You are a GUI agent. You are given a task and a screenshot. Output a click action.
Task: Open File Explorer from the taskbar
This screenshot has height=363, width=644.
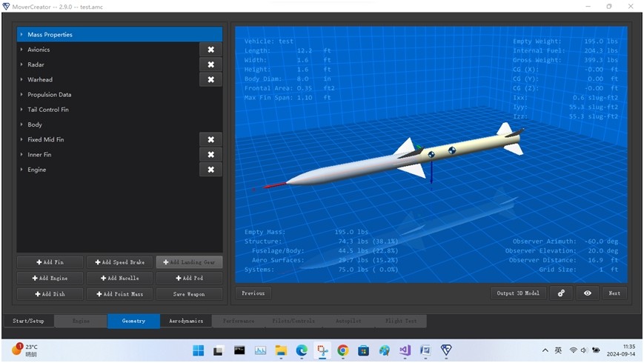point(281,350)
